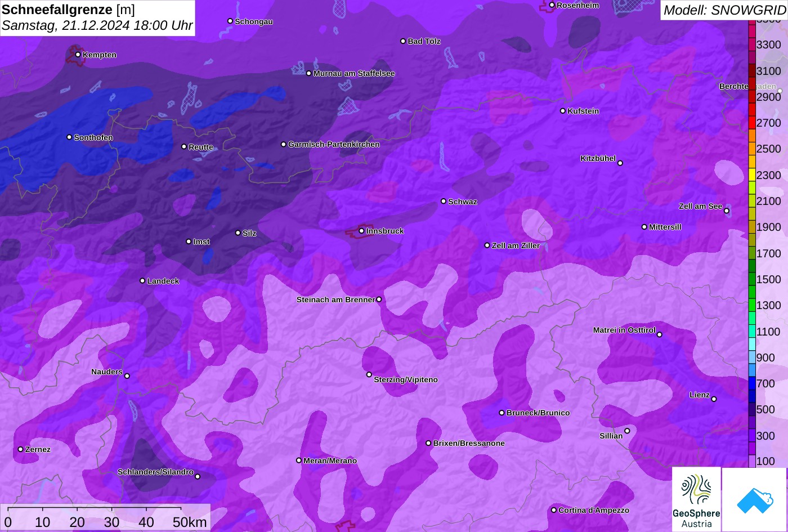Click the Landeck location dot

(x=142, y=280)
